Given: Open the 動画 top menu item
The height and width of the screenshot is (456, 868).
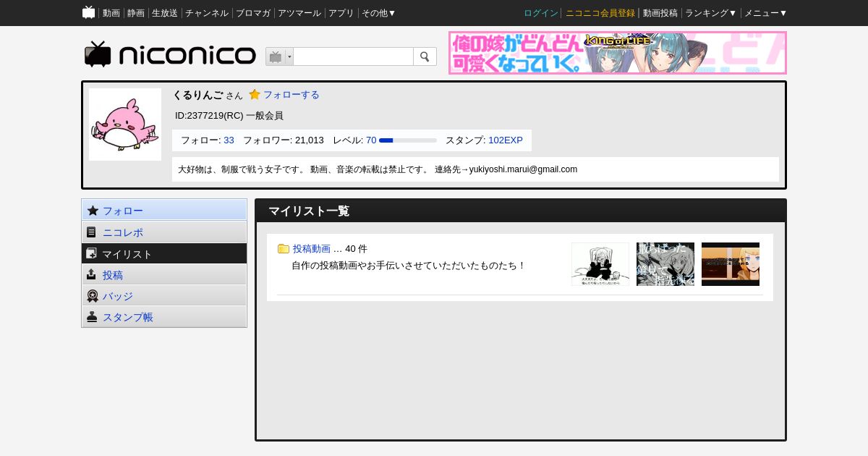Looking at the screenshot, I should tap(111, 13).
